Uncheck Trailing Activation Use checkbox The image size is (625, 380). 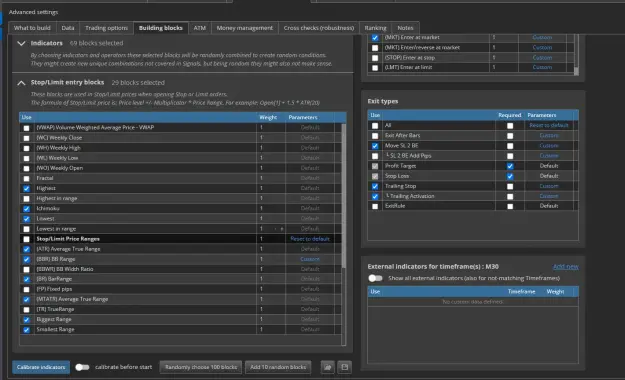click(x=375, y=197)
